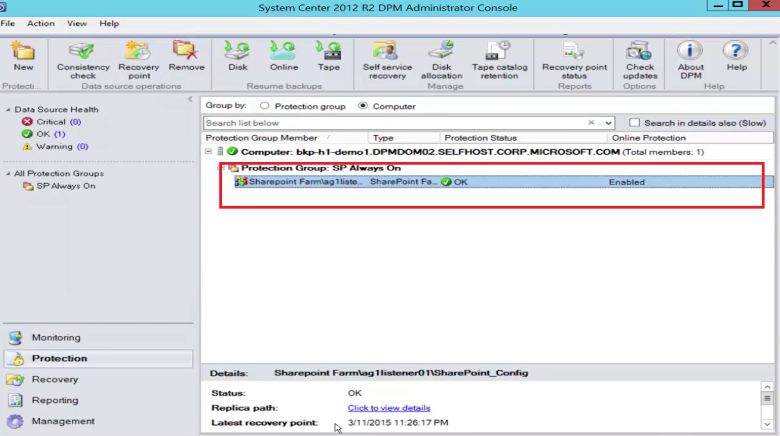Image resolution: width=780 pixels, height=436 pixels.
Task: Open the search list dropdown arrow
Action: point(608,123)
